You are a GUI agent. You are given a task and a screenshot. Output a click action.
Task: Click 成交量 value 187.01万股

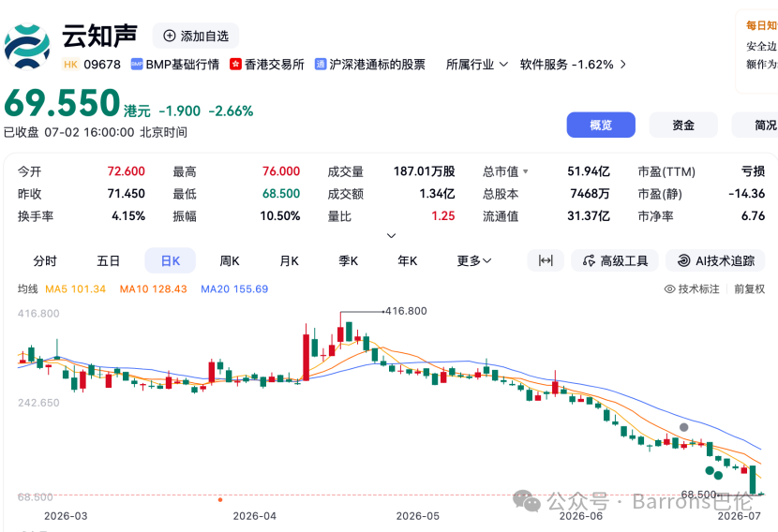[425, 171]
